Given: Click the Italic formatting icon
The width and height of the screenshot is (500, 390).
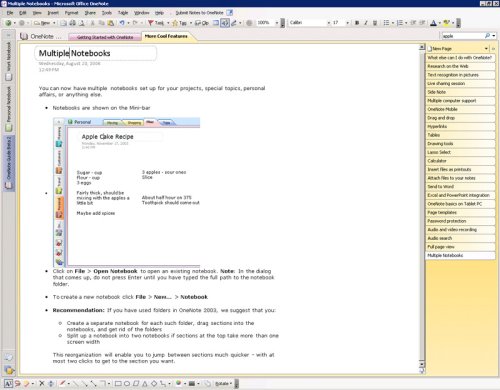Looking at the screenshot, I should [366, 23].
